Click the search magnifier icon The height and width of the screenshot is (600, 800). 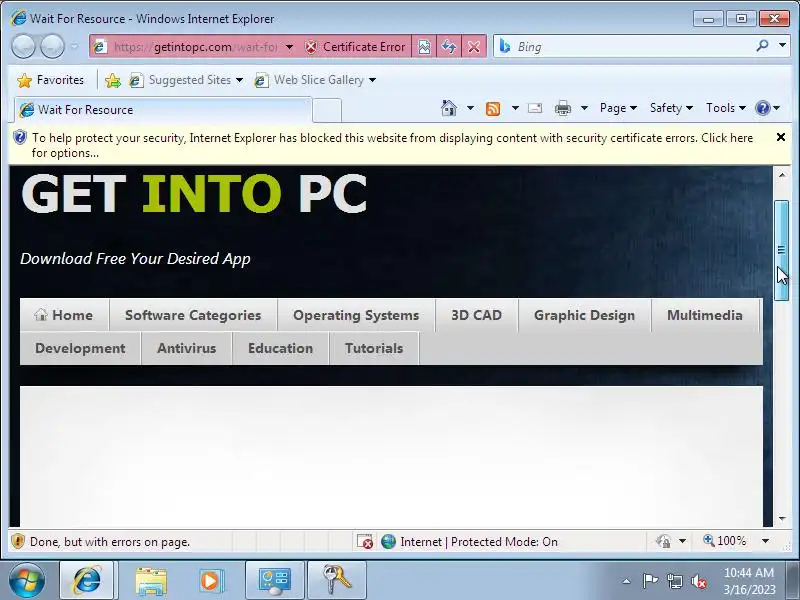762,46
